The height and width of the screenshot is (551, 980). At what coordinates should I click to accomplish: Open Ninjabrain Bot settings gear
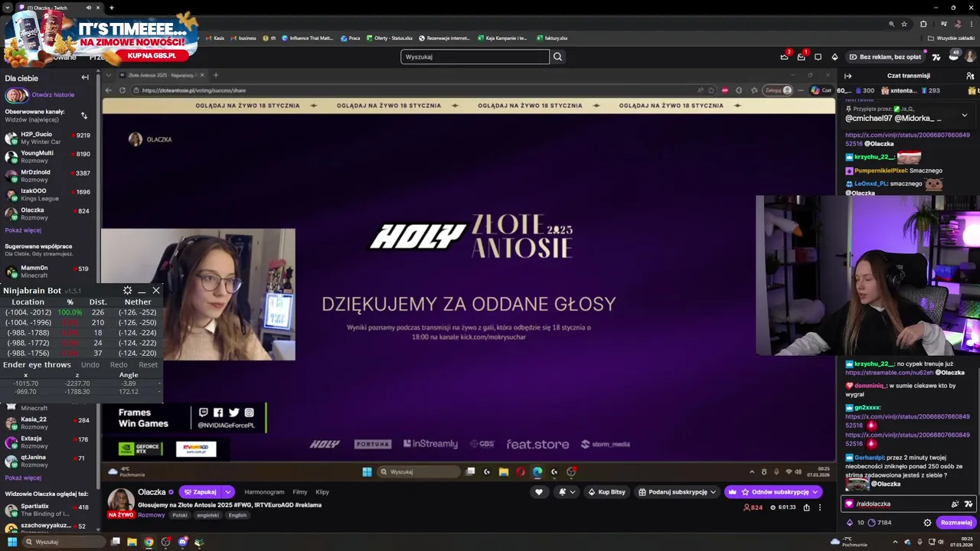(x=127, y=290)
